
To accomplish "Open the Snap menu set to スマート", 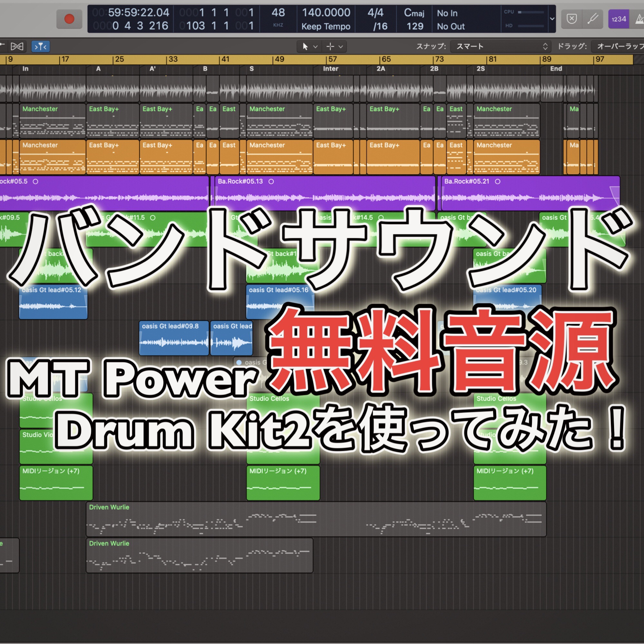I will pos(500,46).
